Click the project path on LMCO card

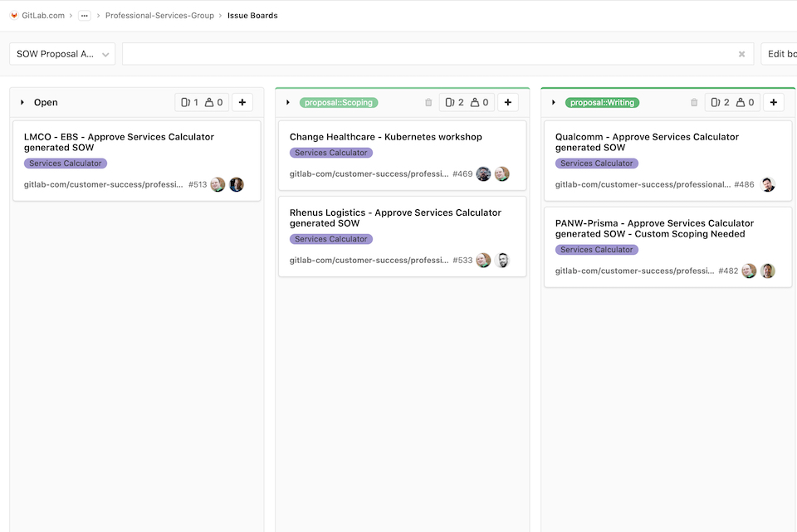tap(103, 184)
